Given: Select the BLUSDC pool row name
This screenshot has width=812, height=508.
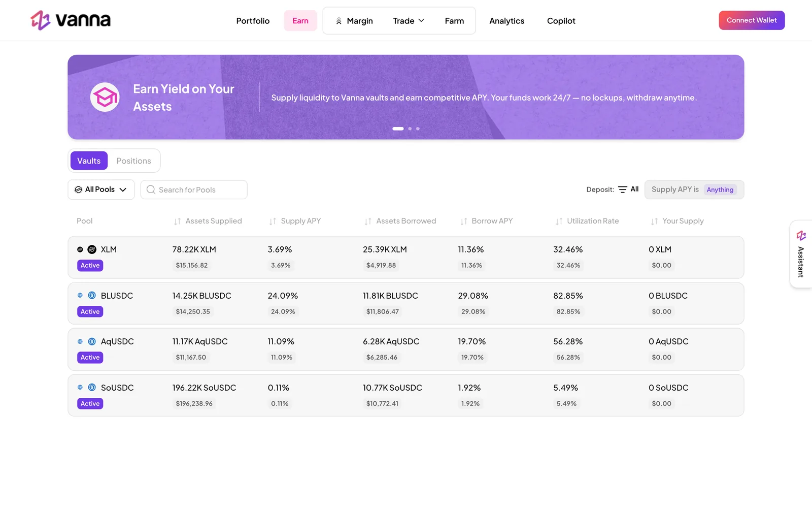Looking at the screenshot, I should [x=117, y=296].
